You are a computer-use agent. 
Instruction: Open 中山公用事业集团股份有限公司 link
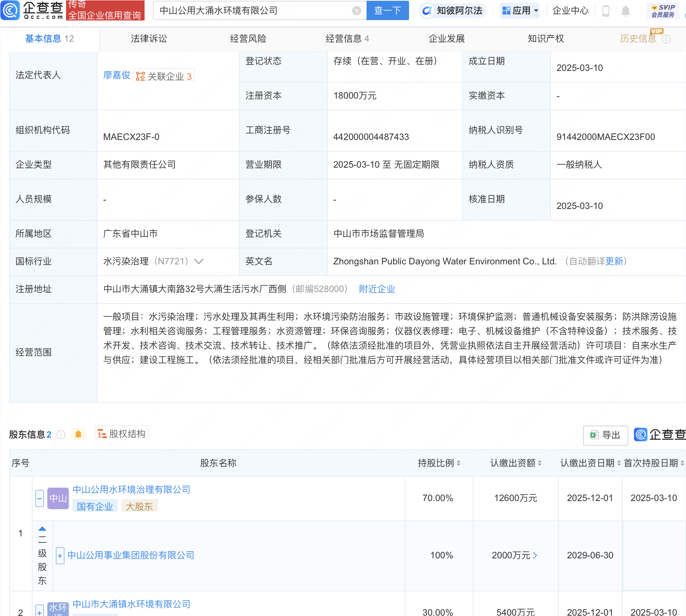pyautogui.click(x=131, y=555)
